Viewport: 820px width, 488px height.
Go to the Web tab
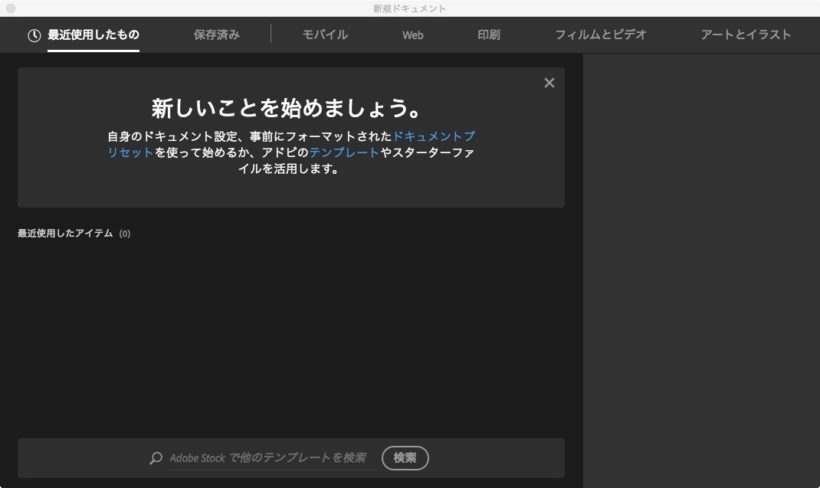point(413,35)
